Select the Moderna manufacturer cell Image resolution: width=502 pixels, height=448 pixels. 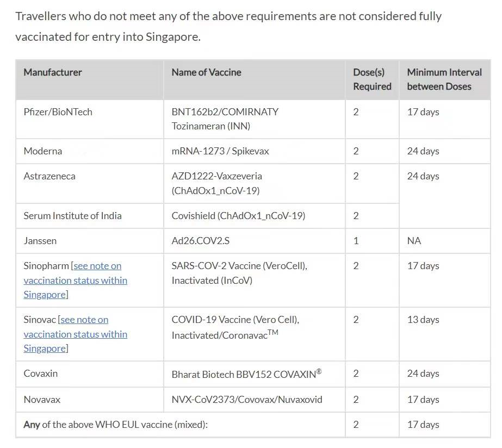tap(43, 151)
